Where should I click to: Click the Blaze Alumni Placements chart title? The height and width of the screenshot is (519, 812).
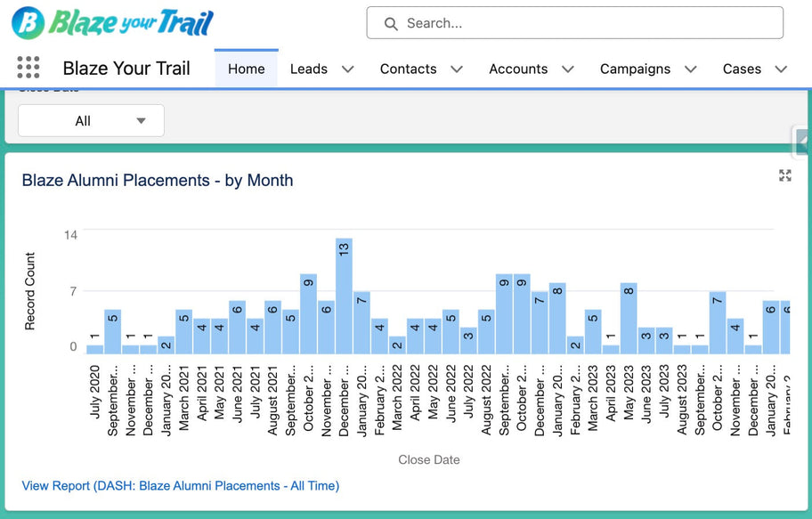tap(158, 181)
